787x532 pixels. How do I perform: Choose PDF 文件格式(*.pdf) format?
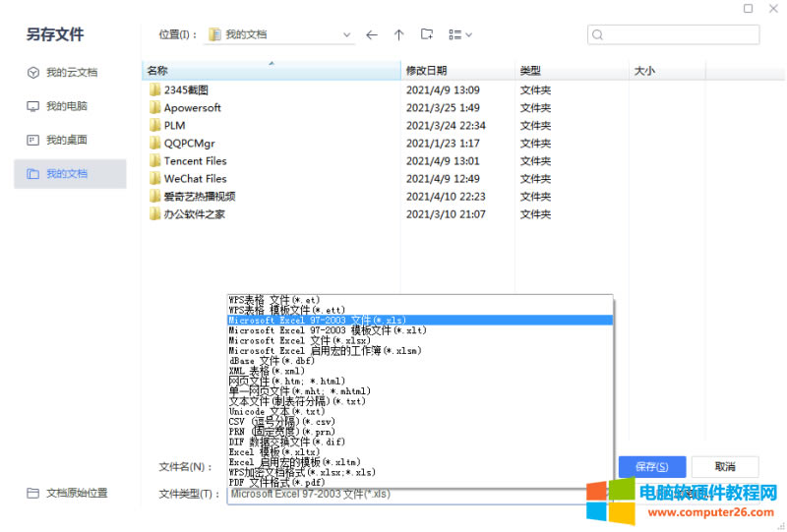pyautogui.click(x=420, y=482)
